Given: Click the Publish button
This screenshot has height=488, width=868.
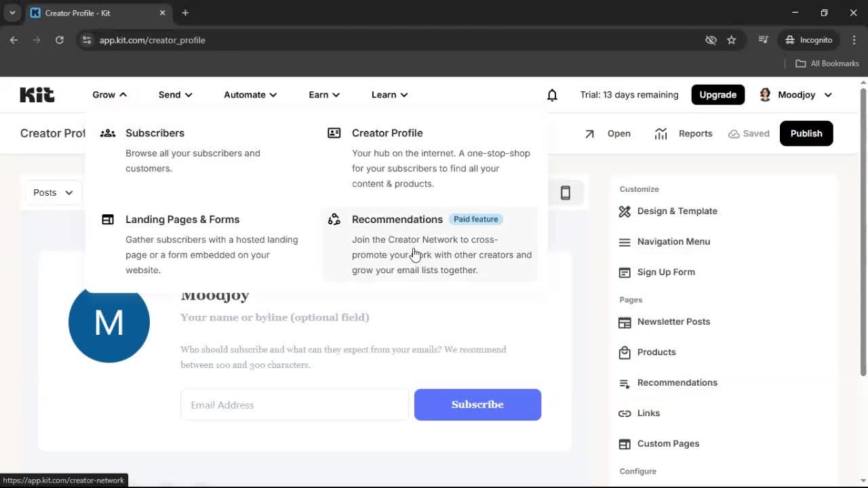Looking at the screenshot, I should [806, 134].
